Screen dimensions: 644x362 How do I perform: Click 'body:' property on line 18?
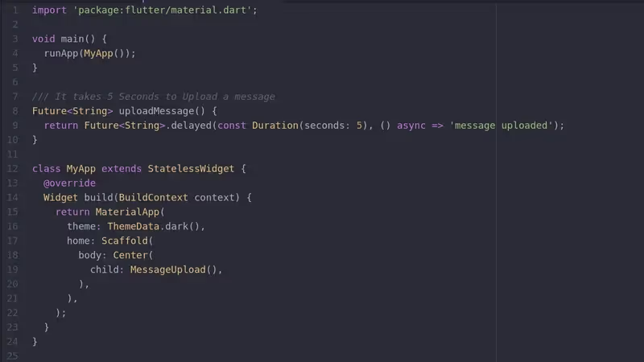point(93,255)
